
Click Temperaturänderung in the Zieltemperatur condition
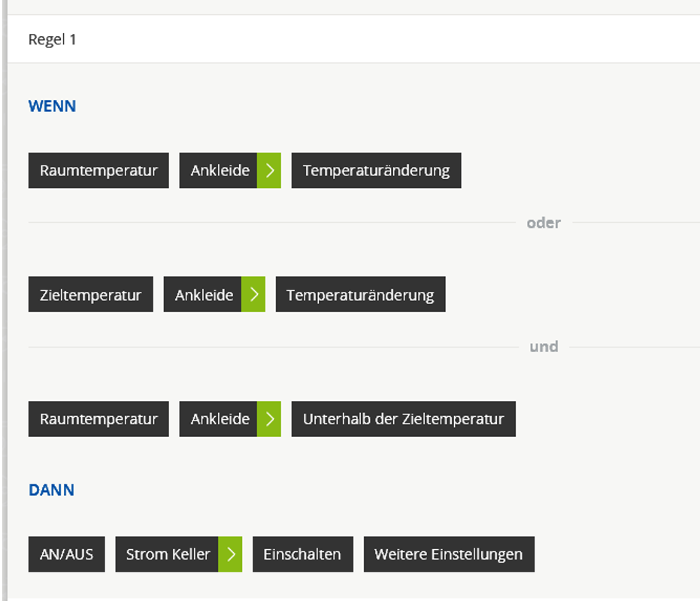[x=360, y=295]
